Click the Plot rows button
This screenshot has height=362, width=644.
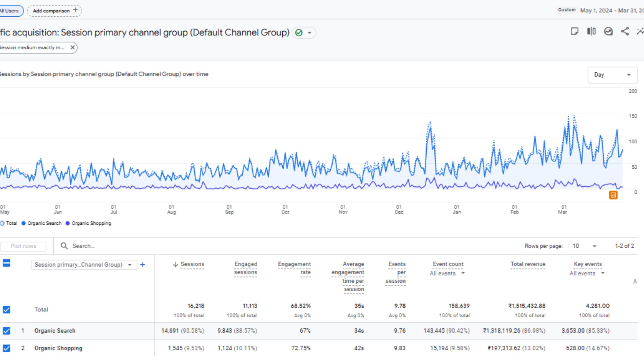[x=23, y=246]
